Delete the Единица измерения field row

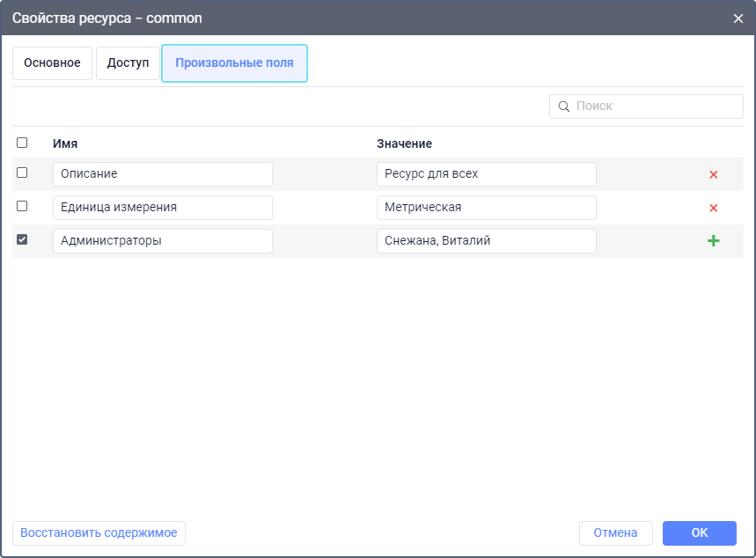tap(714, 208)
